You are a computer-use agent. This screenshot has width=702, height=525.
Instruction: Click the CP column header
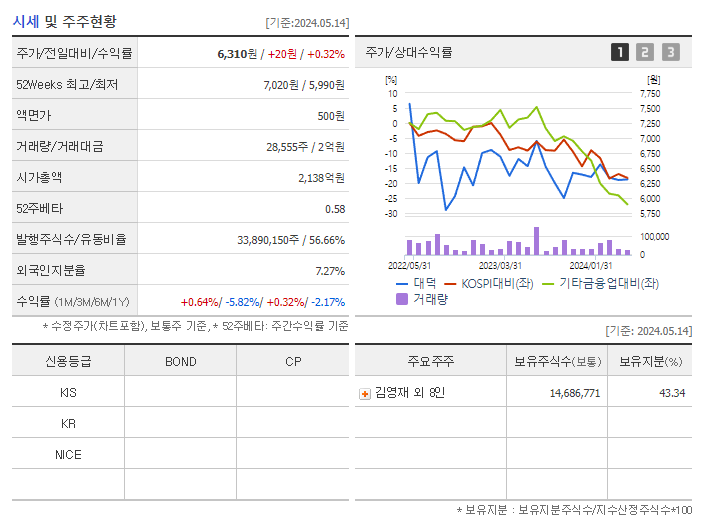coord(293,362)
